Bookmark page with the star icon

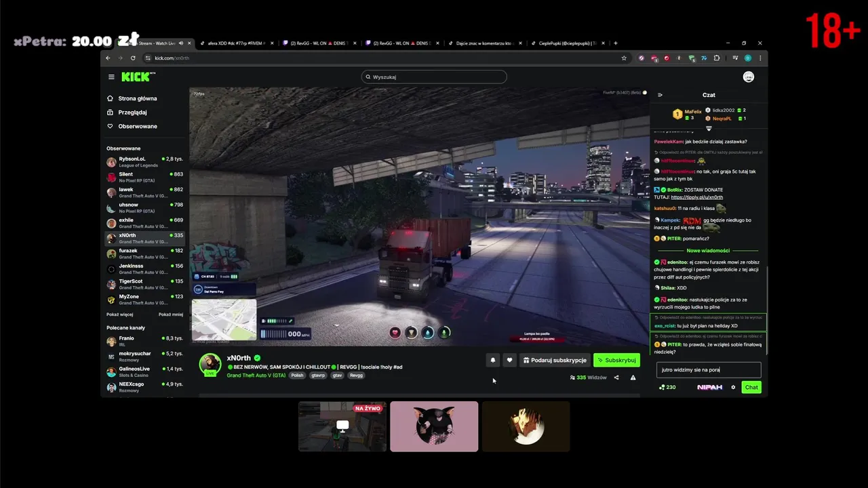tap(624, 58)
